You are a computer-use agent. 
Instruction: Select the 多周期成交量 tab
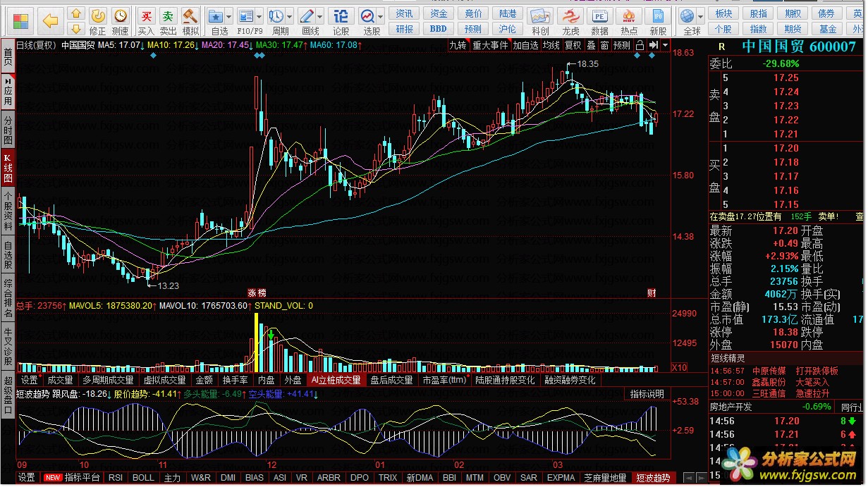coord(108,380)
